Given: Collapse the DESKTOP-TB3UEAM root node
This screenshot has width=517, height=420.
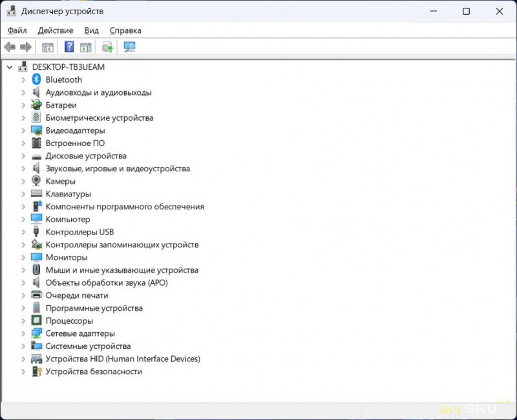Looking at the screenshot, I should point(10,67).
